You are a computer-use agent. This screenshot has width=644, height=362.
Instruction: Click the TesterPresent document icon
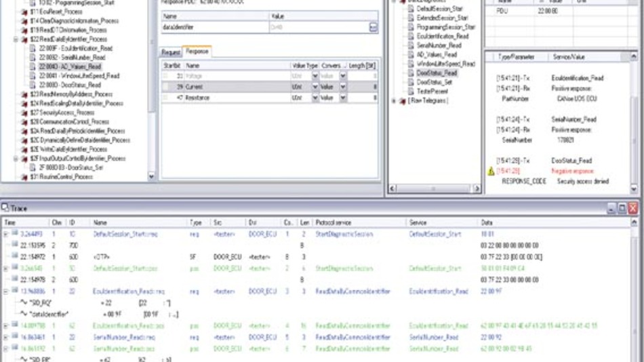click(x=411, y=92)
